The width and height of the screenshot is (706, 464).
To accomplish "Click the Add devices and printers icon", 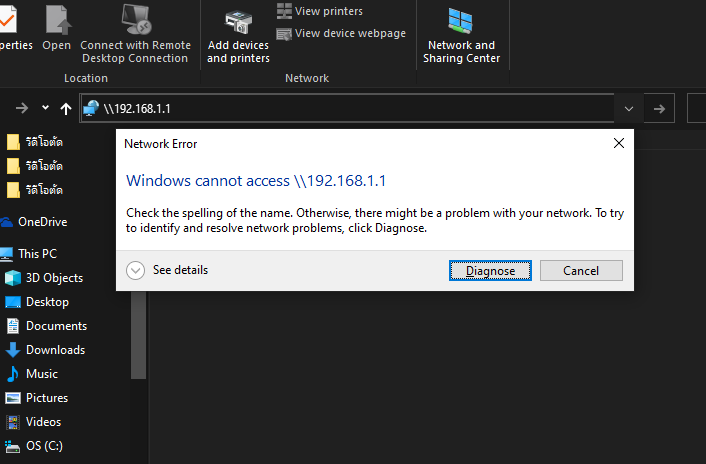I will [238, 20].
